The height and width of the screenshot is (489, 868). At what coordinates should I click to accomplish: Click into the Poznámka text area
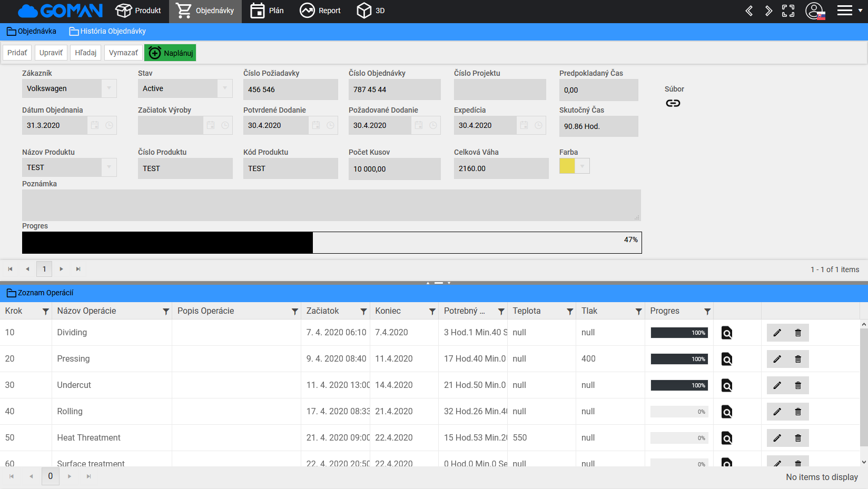tap(331, 205)
